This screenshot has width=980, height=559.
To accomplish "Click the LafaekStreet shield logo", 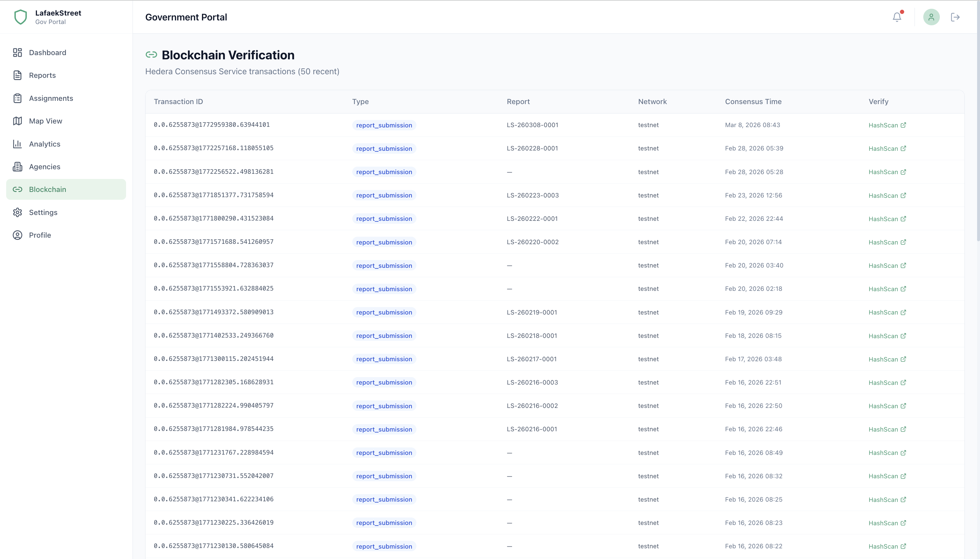I will (x=20, y=17).
